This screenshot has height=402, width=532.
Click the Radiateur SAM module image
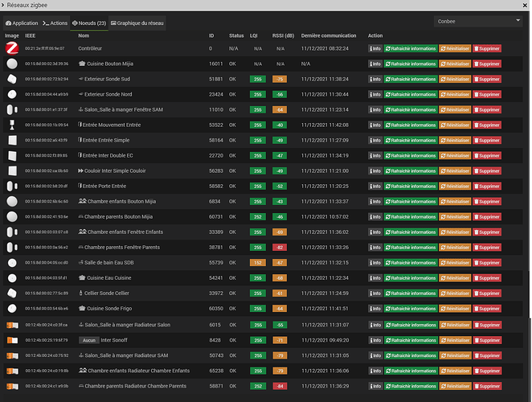point(13,355)
